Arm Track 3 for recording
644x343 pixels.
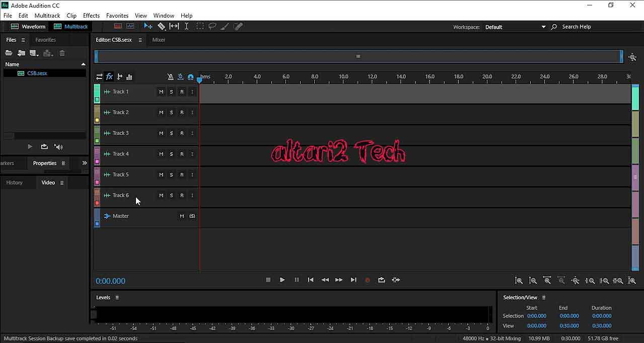click(x=182, y=133)
